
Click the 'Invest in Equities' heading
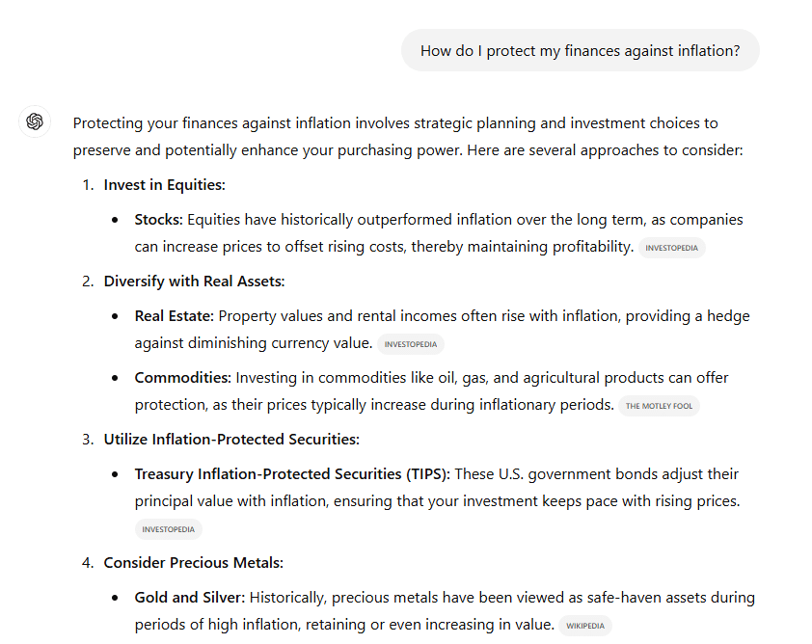pos(165,185)
